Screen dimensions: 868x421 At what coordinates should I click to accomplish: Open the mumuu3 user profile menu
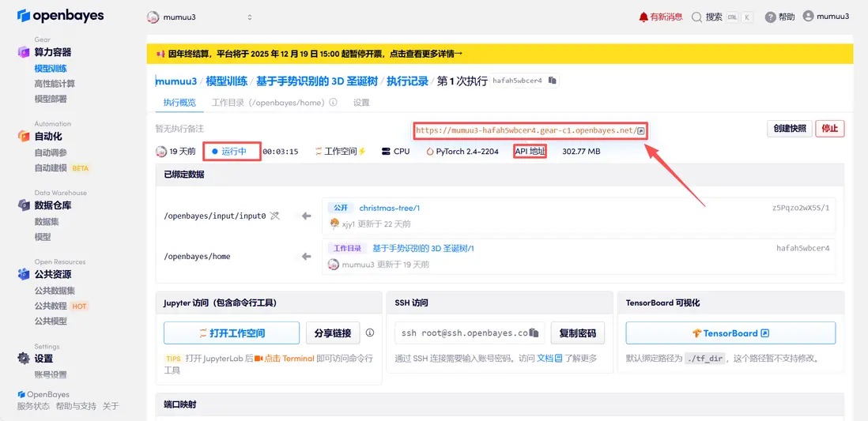826,17
